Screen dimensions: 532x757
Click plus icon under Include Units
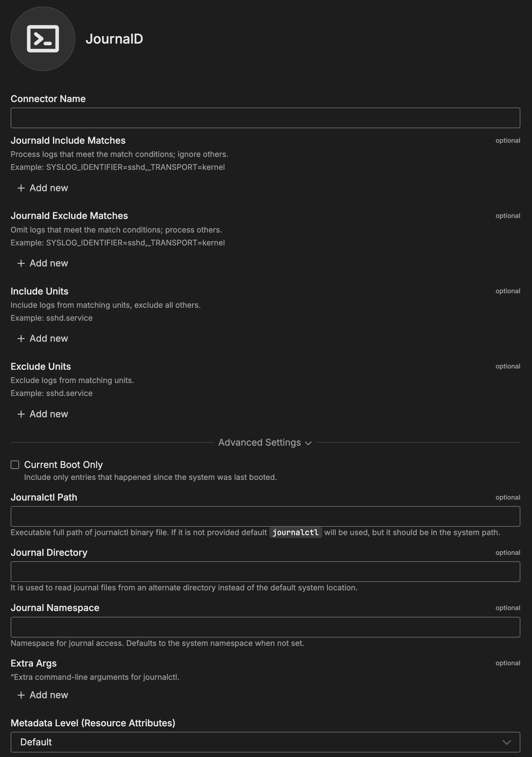tap(21, 338)
